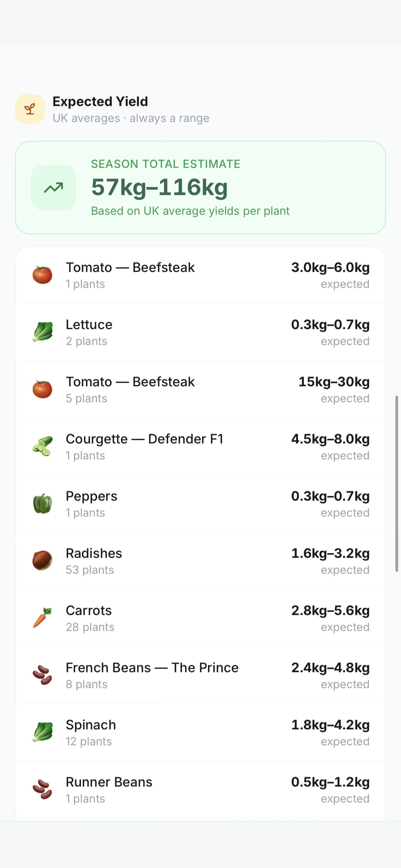Image resolution: width=401 pixels, height=868 pixels.
Task: Select the French Beans — The Prince row
Action: (x=200, y=675)
